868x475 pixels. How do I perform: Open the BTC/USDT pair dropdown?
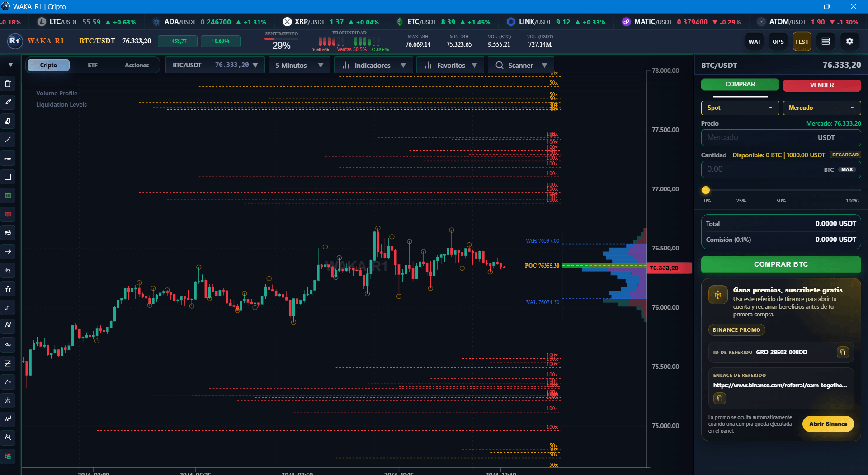point(215,65)
